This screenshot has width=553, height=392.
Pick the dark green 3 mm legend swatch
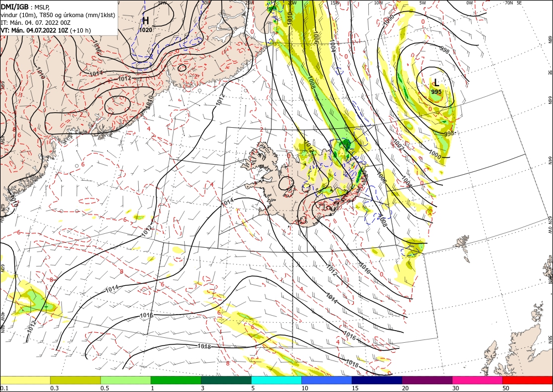pyautogui.click(x=226, y=380)
